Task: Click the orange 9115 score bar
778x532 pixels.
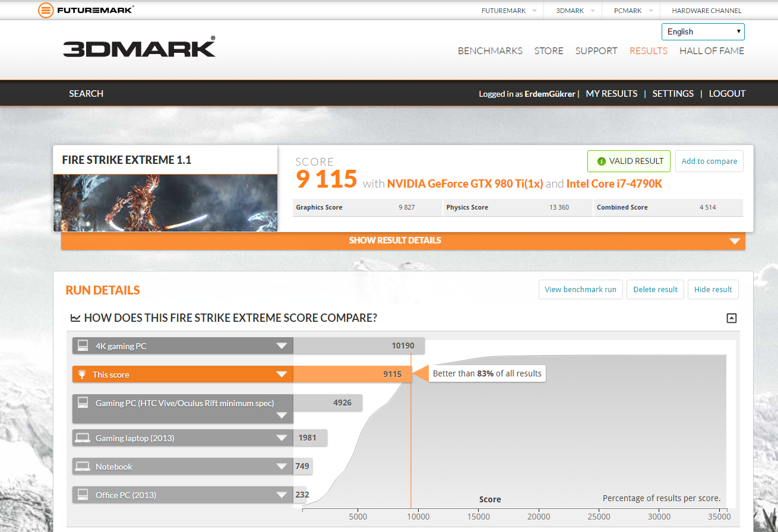Action: [x=352, y=374]
